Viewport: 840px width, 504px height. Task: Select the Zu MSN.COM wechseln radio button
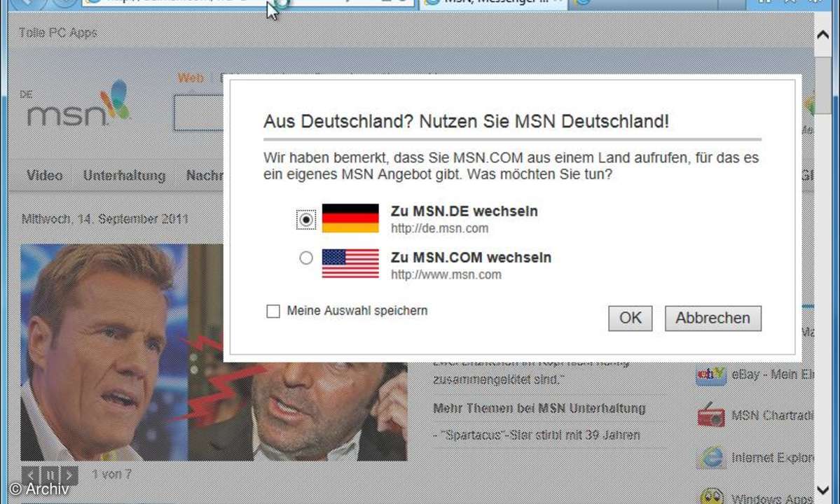tap(306, 258)
